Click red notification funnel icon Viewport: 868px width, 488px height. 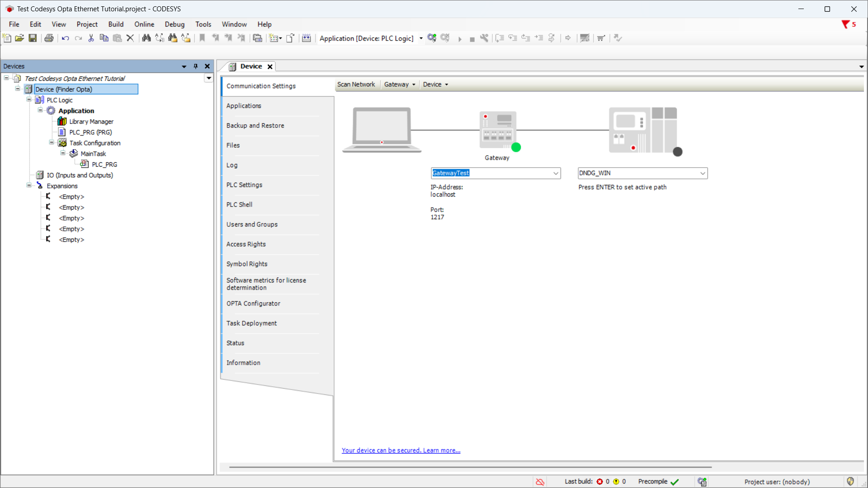click(x=845, y=24)
